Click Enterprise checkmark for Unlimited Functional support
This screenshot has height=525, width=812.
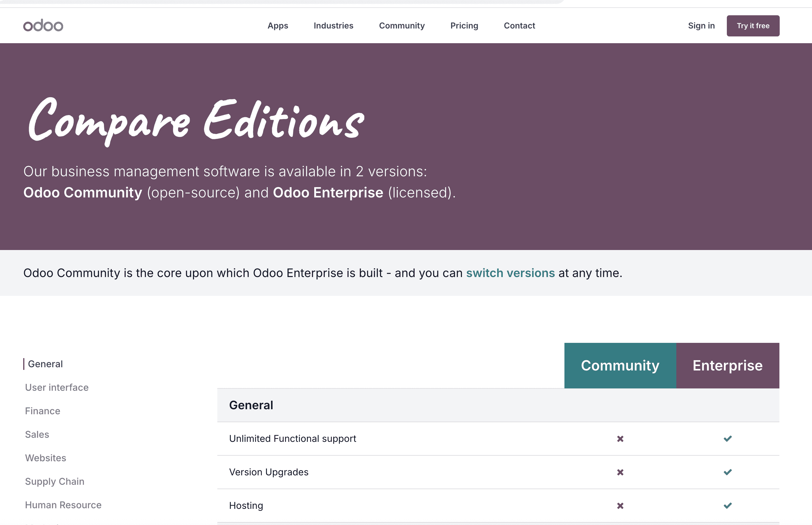(728, 439)
